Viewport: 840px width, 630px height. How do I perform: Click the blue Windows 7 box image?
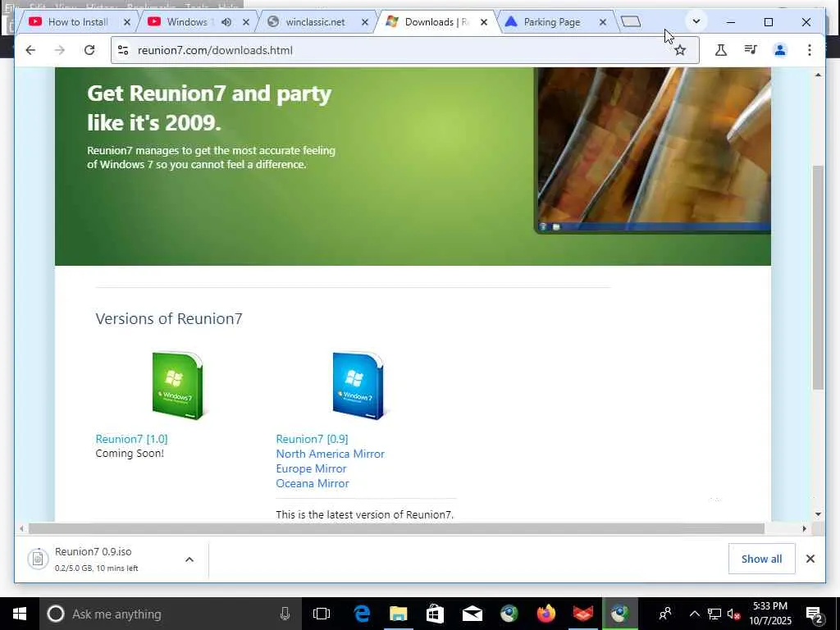(x=358, y=386)
